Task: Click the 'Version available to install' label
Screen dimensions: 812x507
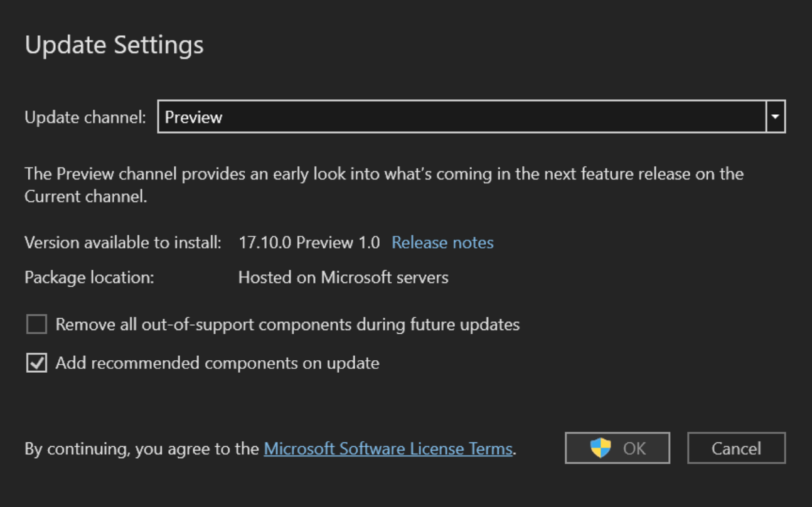Action: [123, 242]
